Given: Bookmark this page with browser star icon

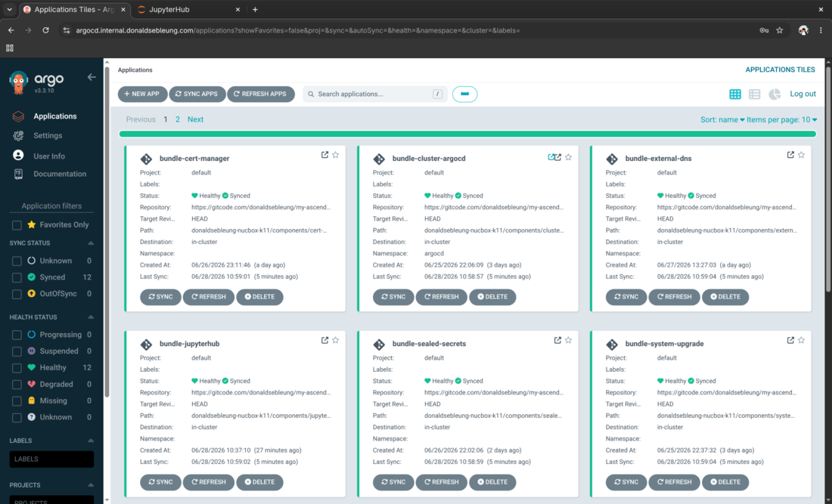Looking at the screenshot, I should coord(780,30).
